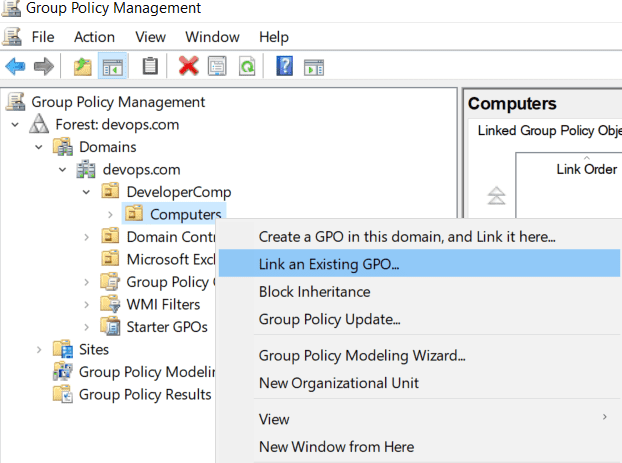
Task: Click the red X Delete icon
Action: [x=188, y=66]
